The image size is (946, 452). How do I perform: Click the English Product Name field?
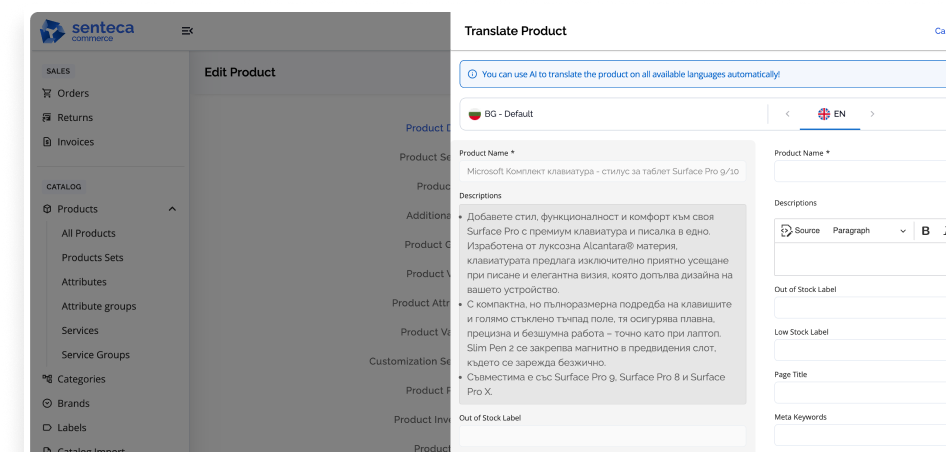click(x=860, y=171)
